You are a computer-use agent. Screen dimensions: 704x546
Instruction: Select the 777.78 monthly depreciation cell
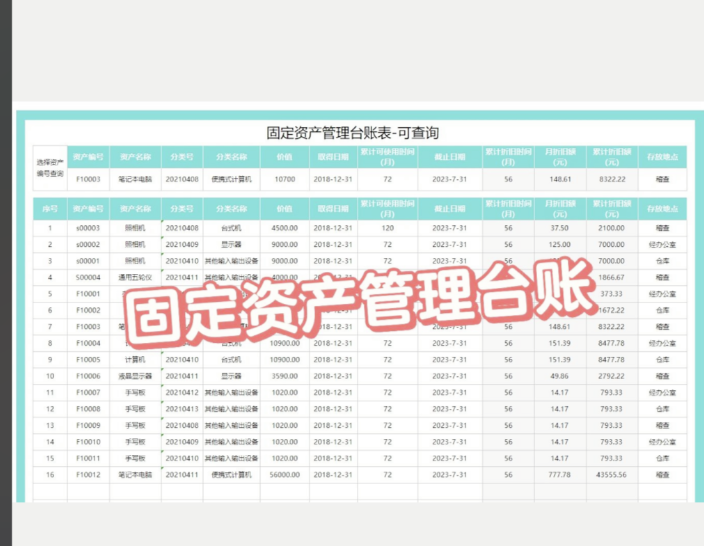coord(560,473)
